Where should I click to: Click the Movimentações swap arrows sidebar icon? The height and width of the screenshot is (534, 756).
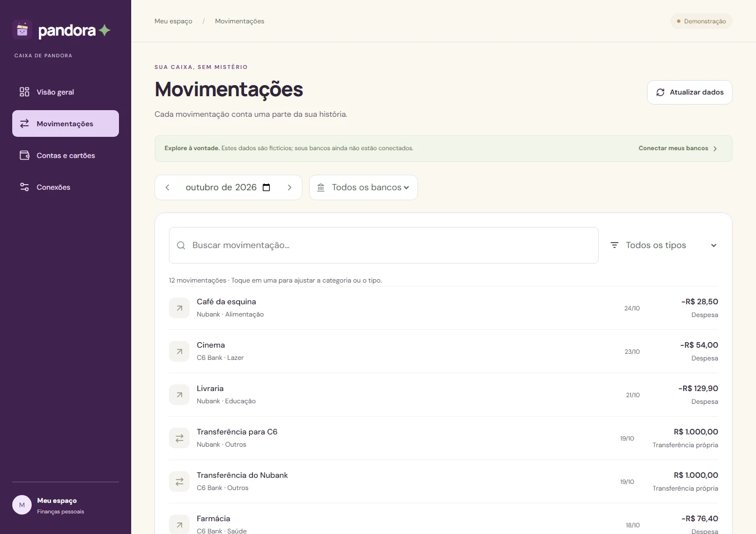pos(24,123)
